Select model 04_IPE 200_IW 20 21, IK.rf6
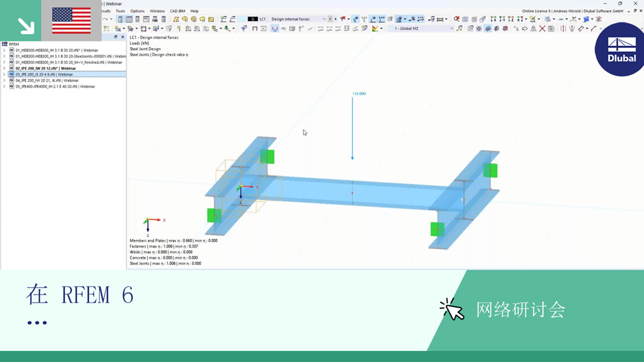 pos(47,80)
